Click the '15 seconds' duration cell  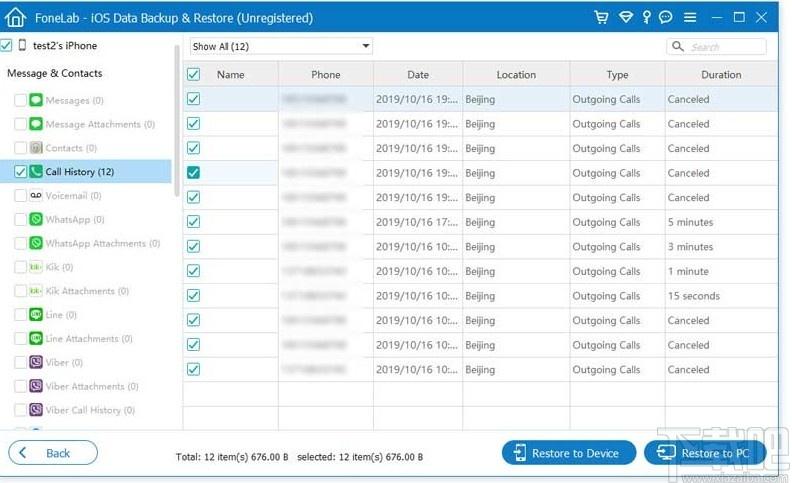721,296
